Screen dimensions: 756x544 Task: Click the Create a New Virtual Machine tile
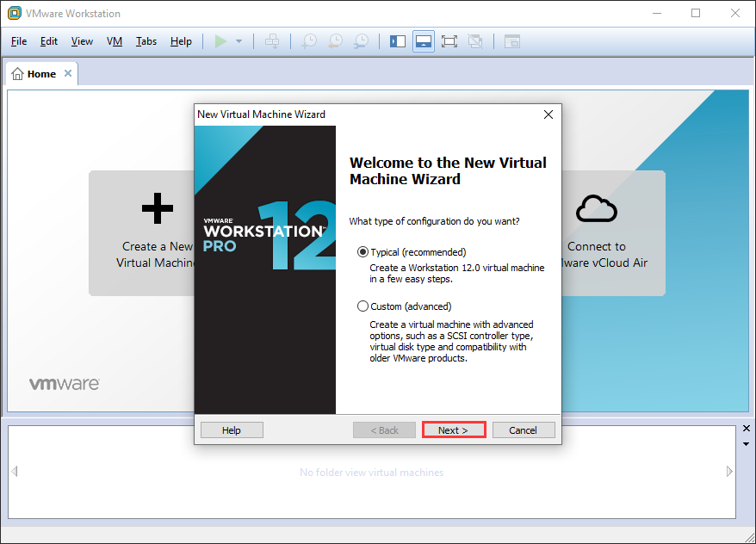(x=142, y=232)
